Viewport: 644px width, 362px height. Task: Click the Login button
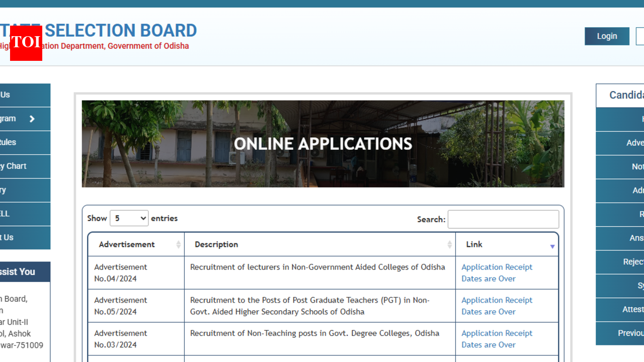607,36
